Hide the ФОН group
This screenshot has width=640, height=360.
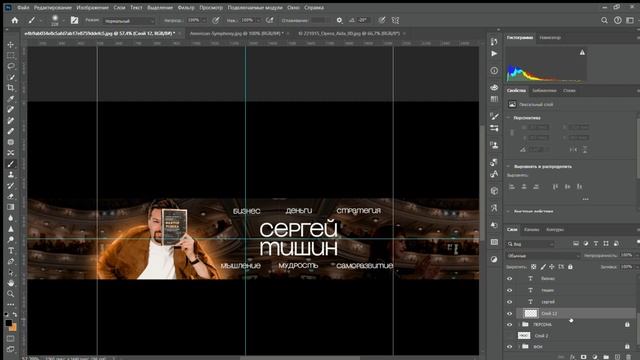tap(509, 347)
